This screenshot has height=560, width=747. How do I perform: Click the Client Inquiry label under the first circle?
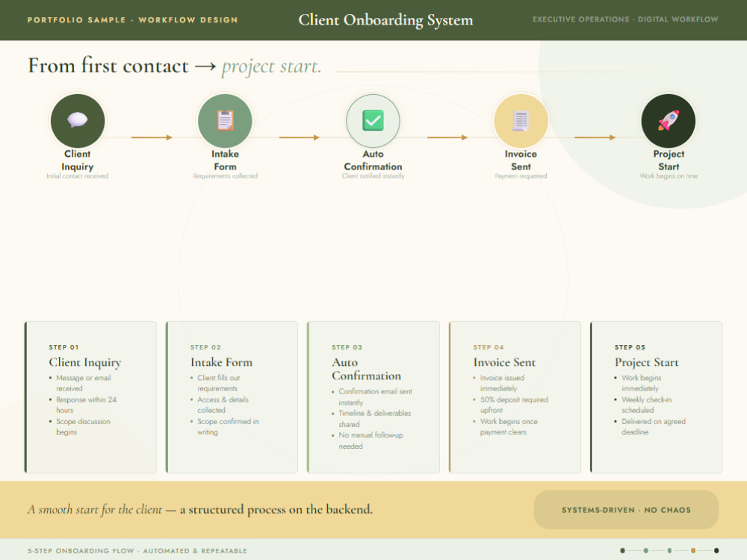coord(77,160)
